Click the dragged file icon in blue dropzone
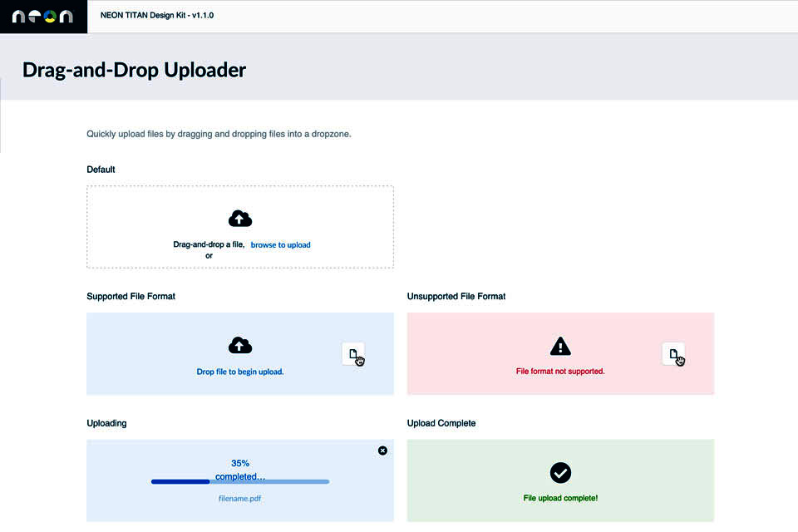The height and width of the screenshot is (532, 798). tap(353, 354)
